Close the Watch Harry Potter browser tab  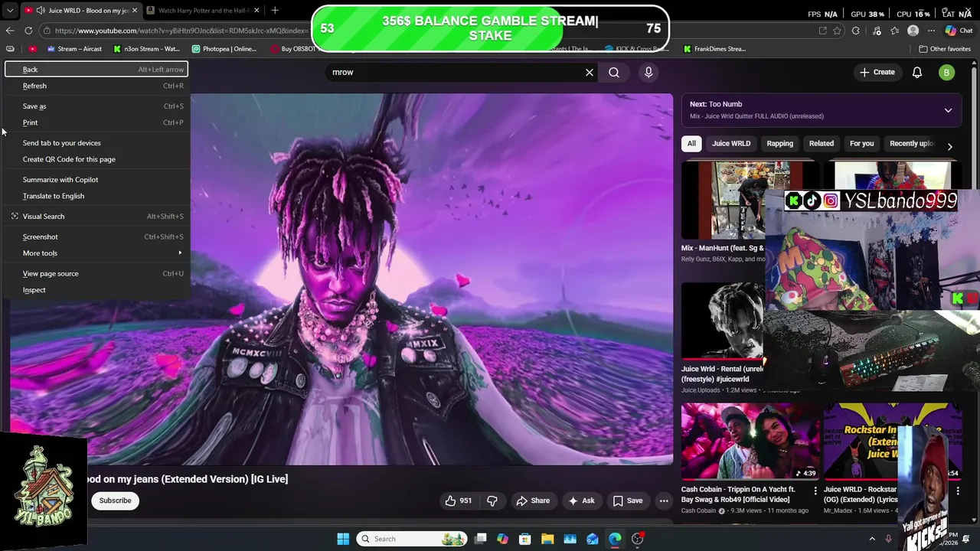click(x=256, y=11)
